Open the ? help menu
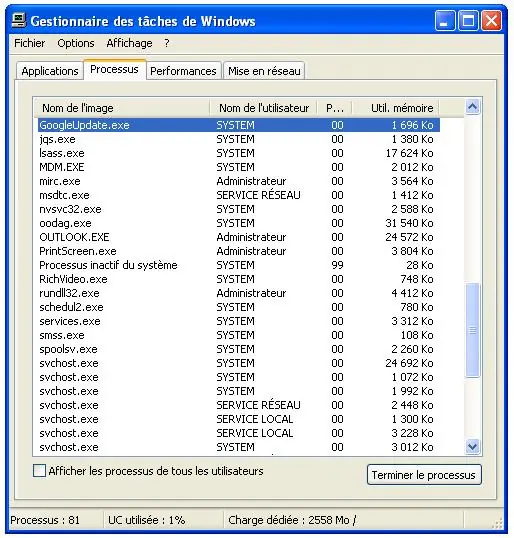 point(167,43)
